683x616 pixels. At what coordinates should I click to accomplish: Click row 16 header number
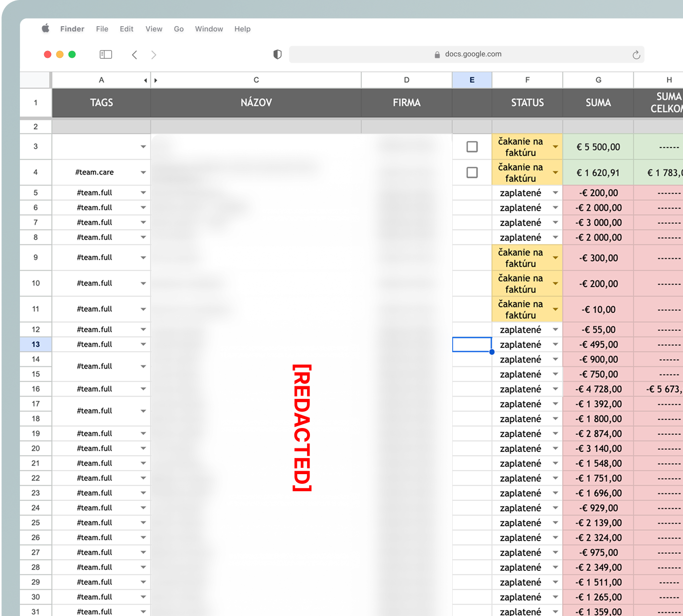pos(35,389)
